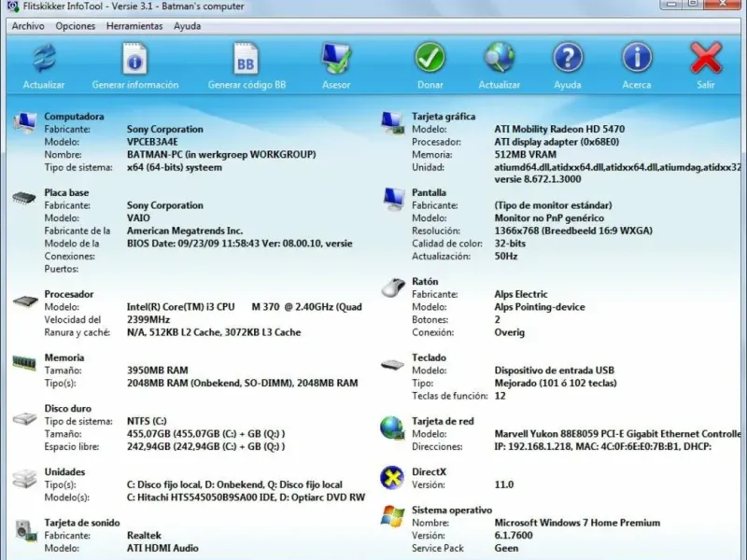The image size is (747, 560).
Task: Select the Computadora section icon
Action: click(25, 123)
